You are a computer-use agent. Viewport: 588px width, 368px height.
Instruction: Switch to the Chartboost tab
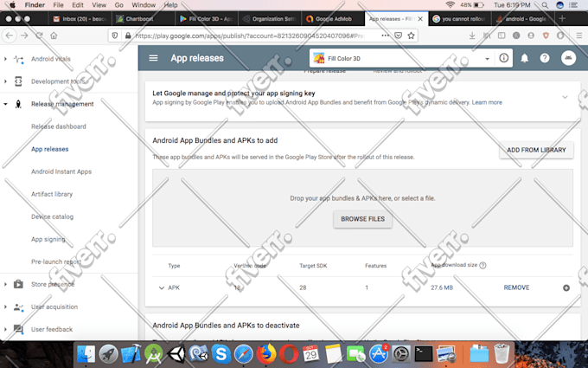click(x=144, y=19)
